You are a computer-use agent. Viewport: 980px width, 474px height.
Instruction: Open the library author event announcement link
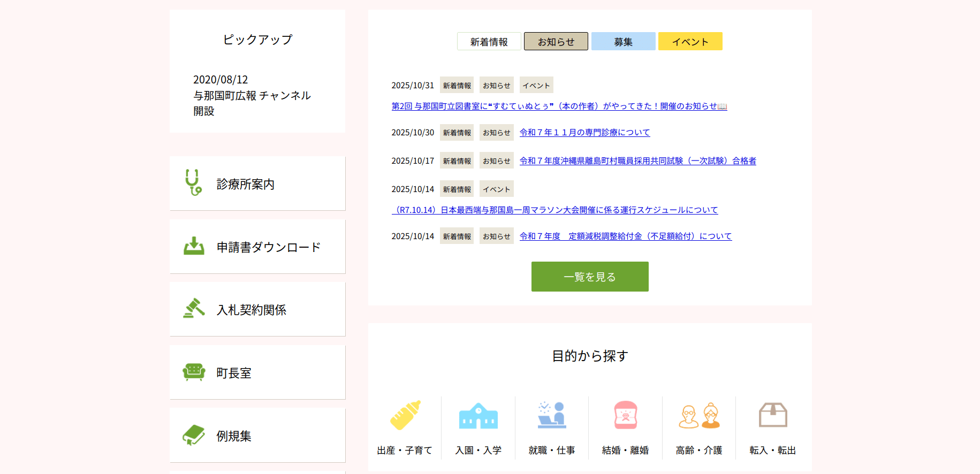pyautogui.click(x=559, y=106)
